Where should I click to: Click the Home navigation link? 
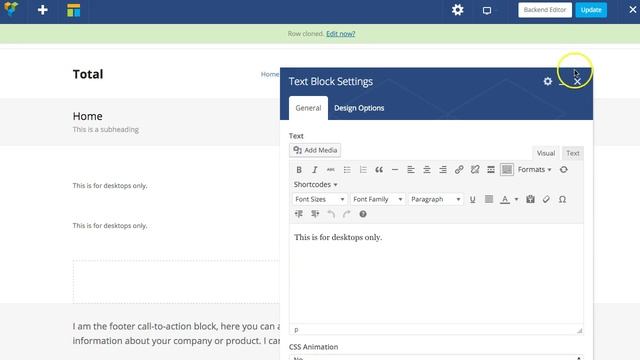coord(270,74)
